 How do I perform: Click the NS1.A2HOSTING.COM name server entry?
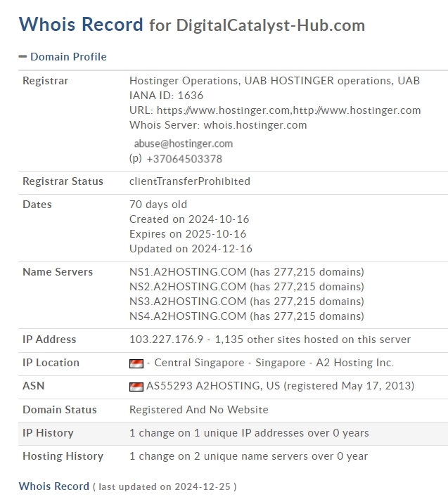point(247,272)
